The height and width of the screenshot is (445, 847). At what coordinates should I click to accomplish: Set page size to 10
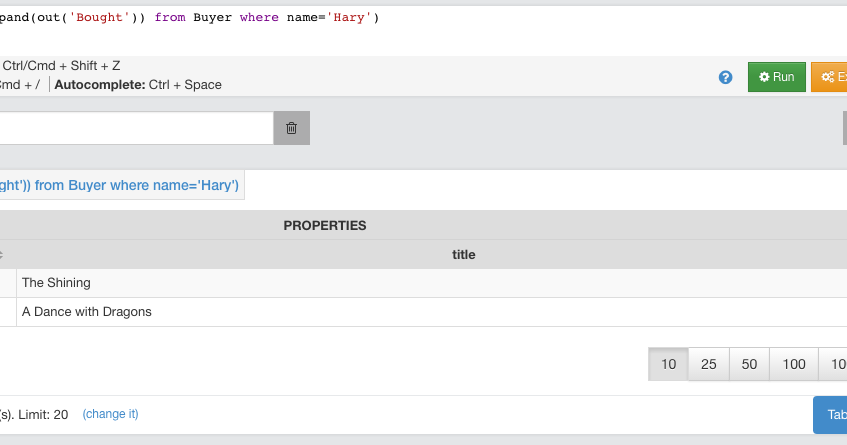[668, 364]
